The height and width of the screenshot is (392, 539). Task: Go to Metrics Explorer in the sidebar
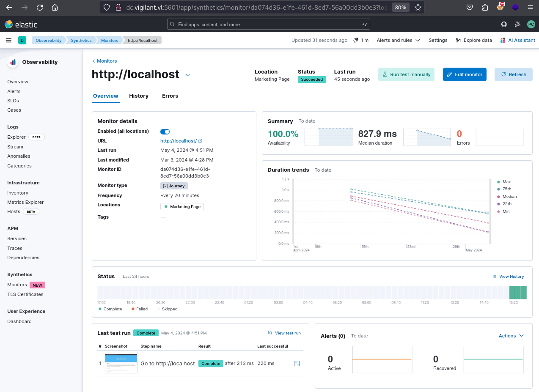25,202
